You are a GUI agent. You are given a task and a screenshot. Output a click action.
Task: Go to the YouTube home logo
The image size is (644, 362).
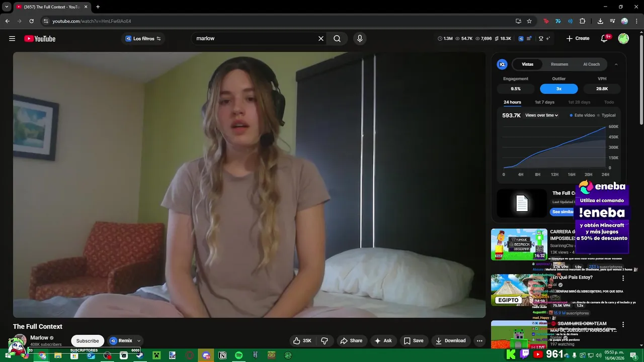(40, 39)
